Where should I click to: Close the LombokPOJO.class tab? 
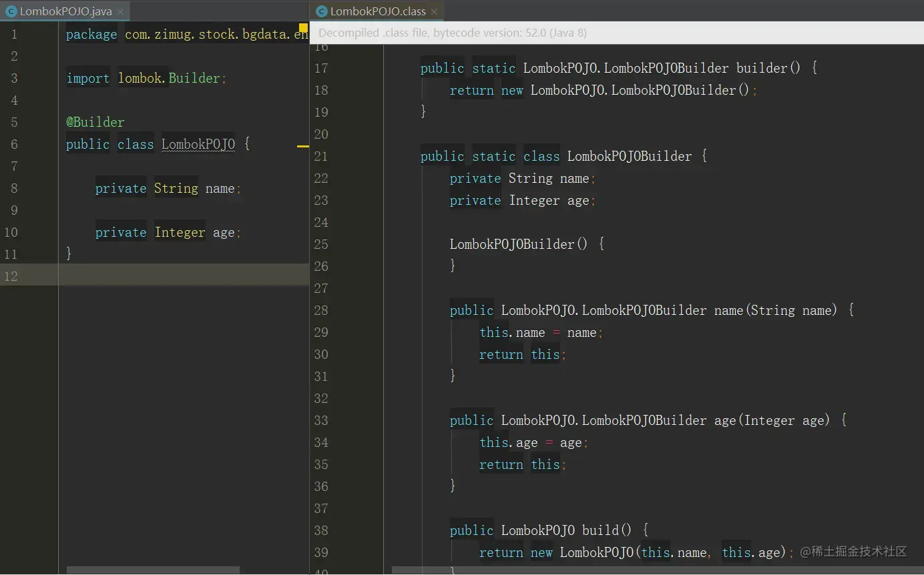click(434, 11)
